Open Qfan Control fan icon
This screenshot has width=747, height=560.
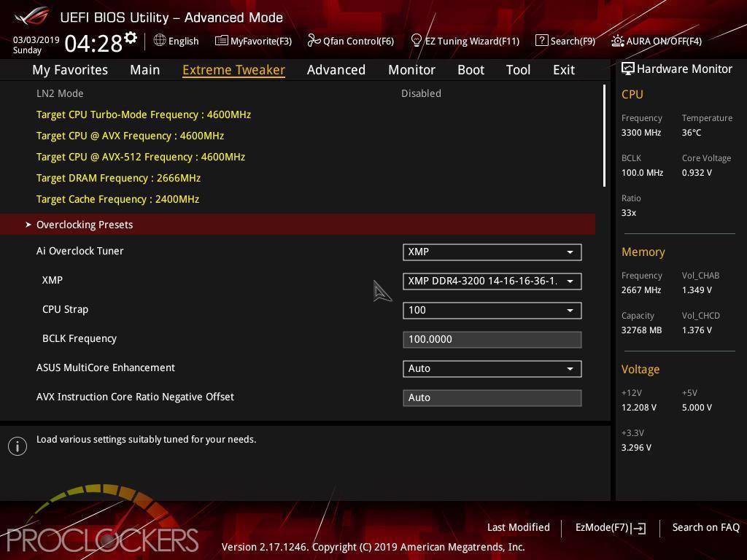[x=314, y=41]
